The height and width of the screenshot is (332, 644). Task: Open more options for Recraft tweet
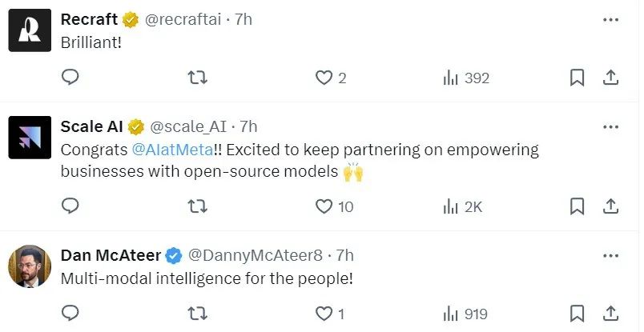[610, 18]
